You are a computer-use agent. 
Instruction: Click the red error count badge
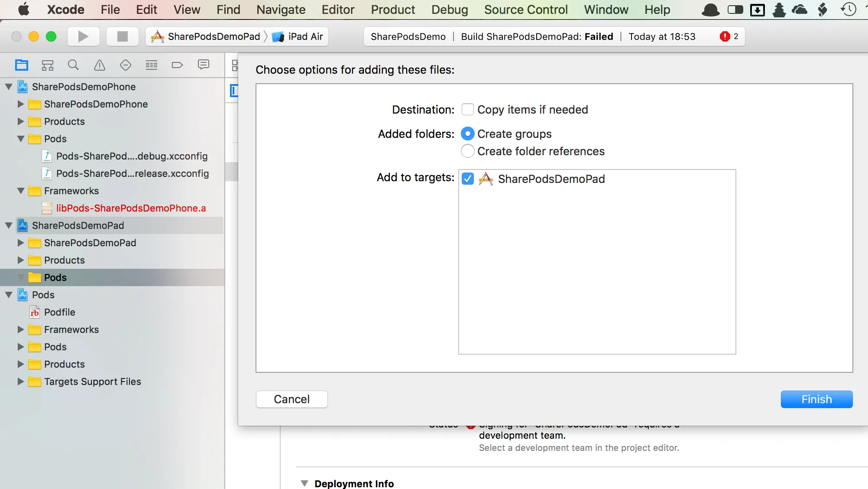pos(725,36)
